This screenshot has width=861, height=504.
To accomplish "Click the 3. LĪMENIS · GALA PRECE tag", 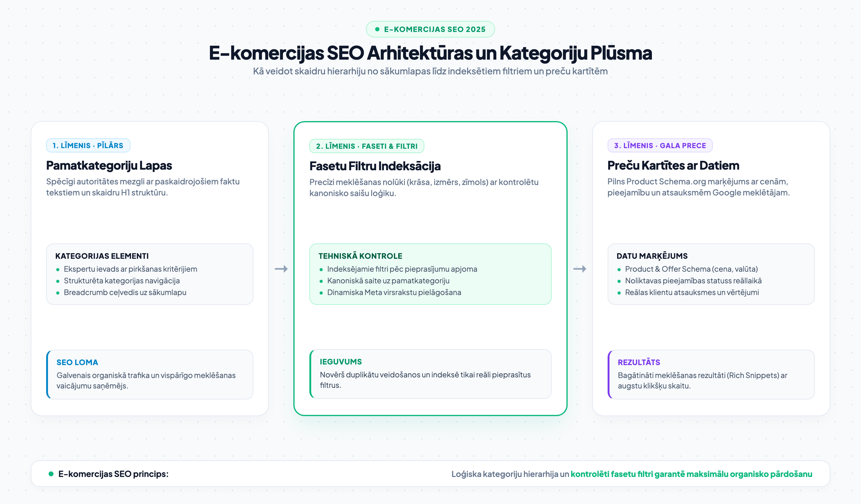I will pos(660,145).
